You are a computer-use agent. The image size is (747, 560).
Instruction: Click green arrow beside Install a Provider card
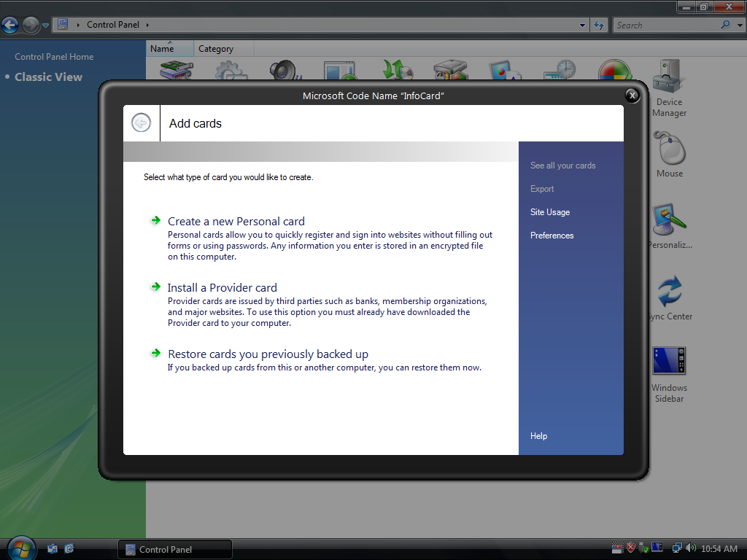pyautogui.click(x=155, y=287)
